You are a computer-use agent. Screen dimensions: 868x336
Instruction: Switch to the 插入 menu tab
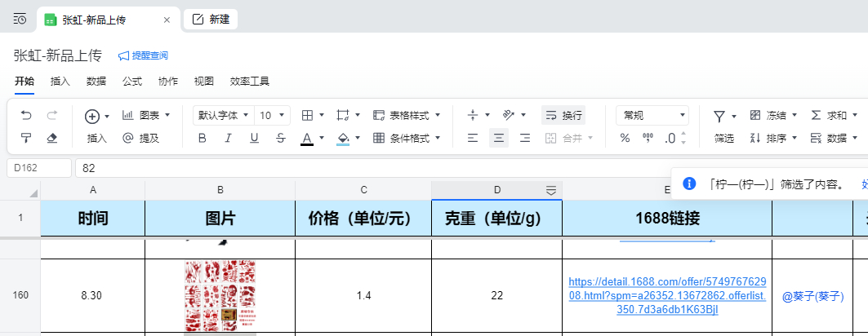60,82
